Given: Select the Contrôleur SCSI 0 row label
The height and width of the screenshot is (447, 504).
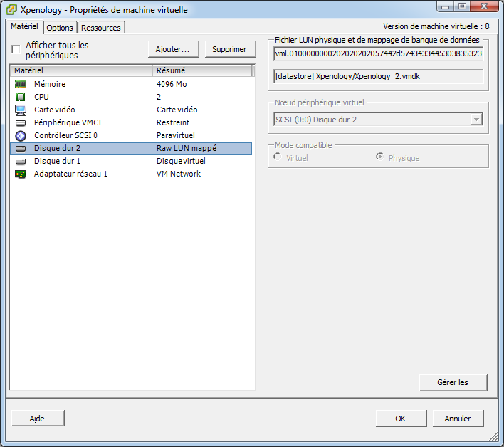Looking at the screenshot, I should coord(66,136).
